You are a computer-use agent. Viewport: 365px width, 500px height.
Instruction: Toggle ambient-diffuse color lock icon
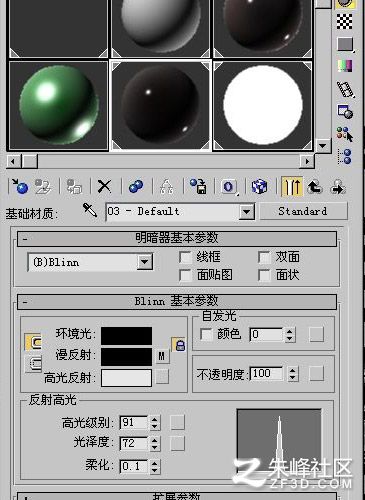pos(179,345)
